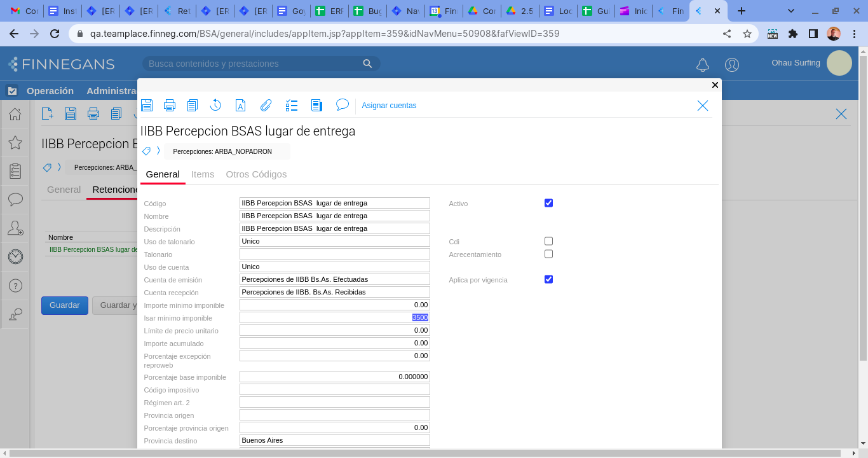The image size is (868, 458).
Task: Print the record using the dialog printer icon
Action: coord(170,106)
